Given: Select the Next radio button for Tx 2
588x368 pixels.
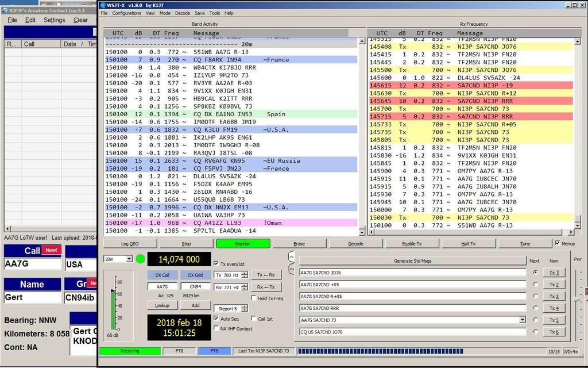Looking at the screenshot, I should point(536,284).
